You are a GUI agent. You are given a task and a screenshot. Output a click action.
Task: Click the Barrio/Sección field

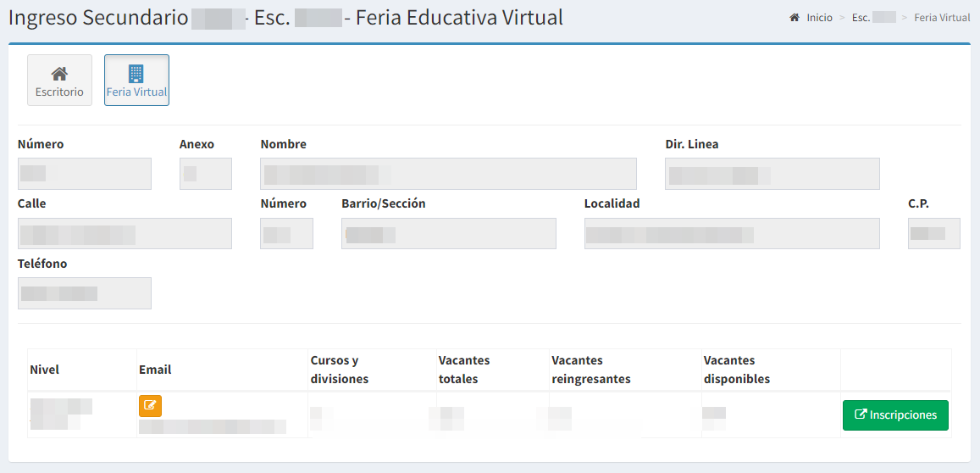click(449, 233)
